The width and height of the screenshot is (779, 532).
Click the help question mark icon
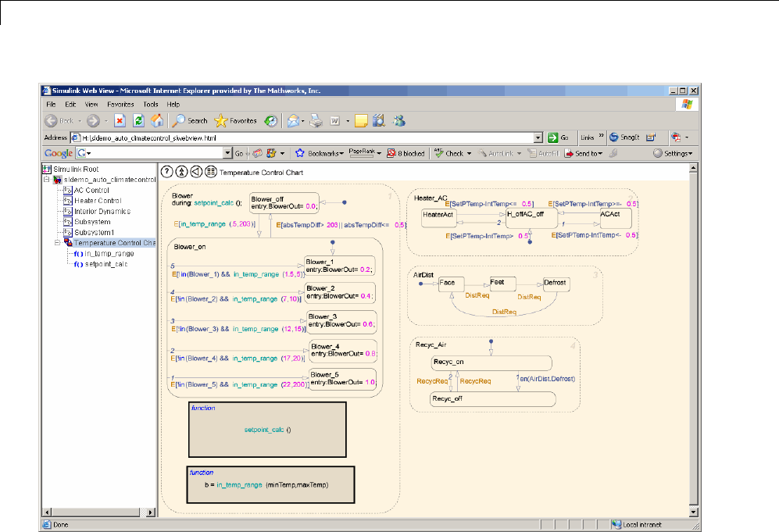[166, 172]
